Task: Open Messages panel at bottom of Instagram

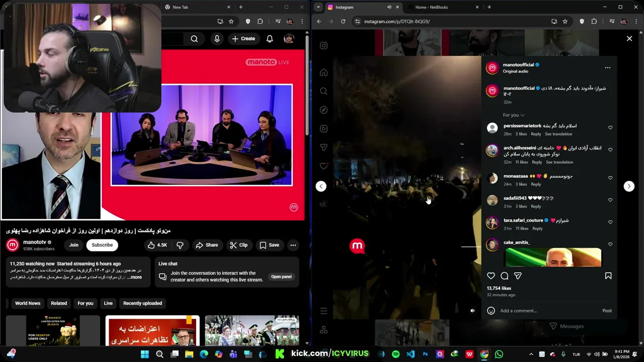Action: click(x=567, y=326)
